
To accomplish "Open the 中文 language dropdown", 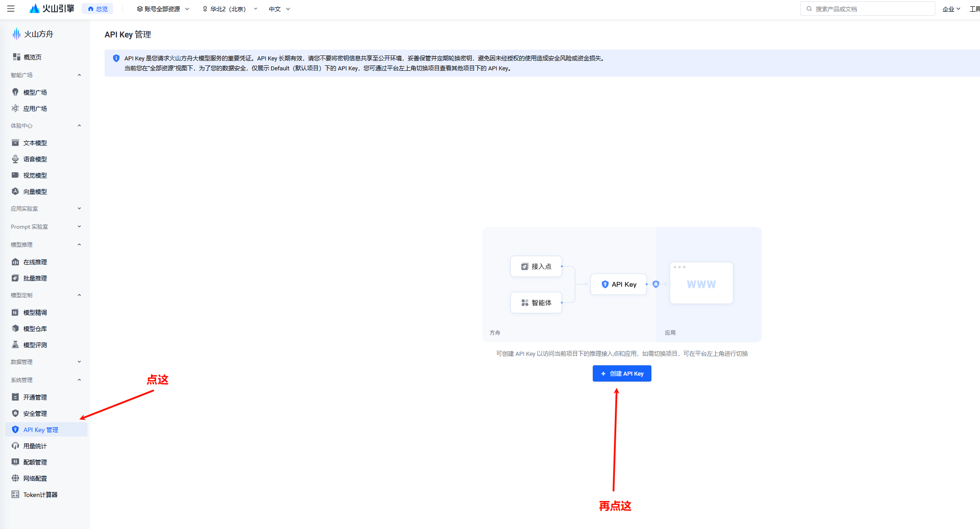I will pos(279,9).
